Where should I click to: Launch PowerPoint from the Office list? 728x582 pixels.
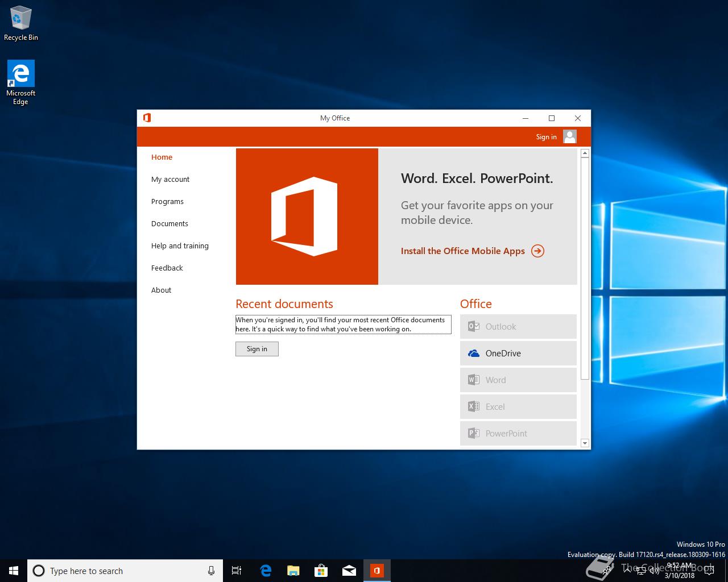pyautogui.click(x=518, y=434)
